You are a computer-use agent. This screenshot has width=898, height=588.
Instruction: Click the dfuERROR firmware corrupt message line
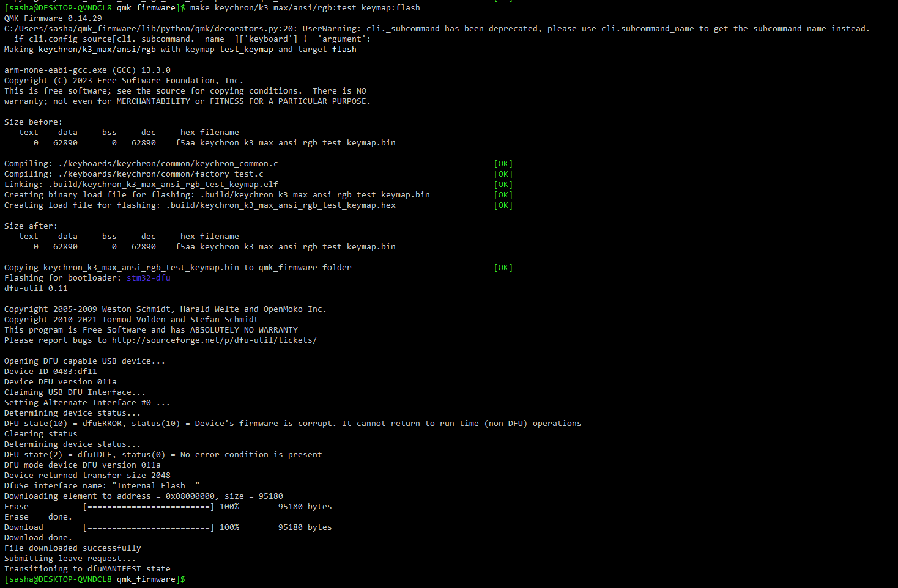point(292,423)
